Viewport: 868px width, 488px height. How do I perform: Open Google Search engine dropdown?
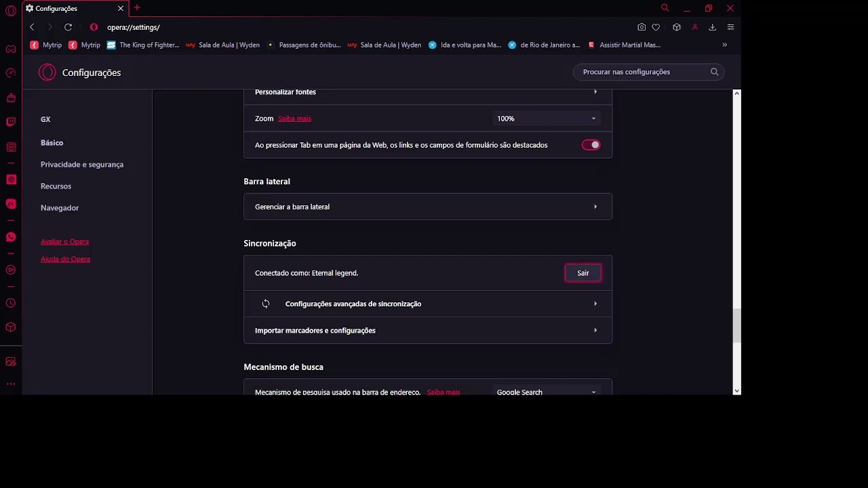pyautogui.click(x=546, y=392)
